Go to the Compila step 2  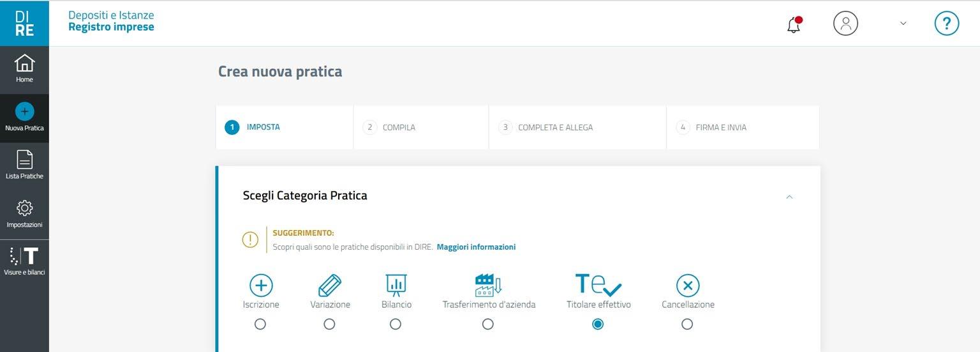390,127
